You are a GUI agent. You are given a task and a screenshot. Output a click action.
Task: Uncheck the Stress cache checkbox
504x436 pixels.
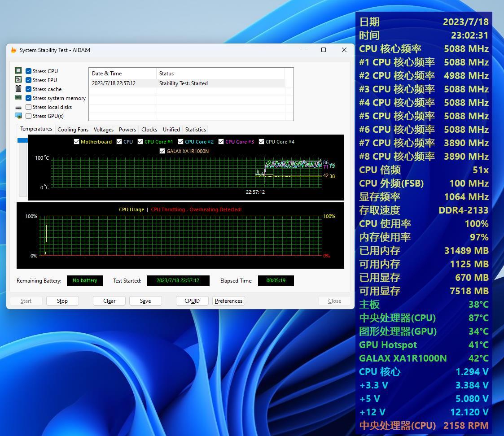[x=29, y=89]
